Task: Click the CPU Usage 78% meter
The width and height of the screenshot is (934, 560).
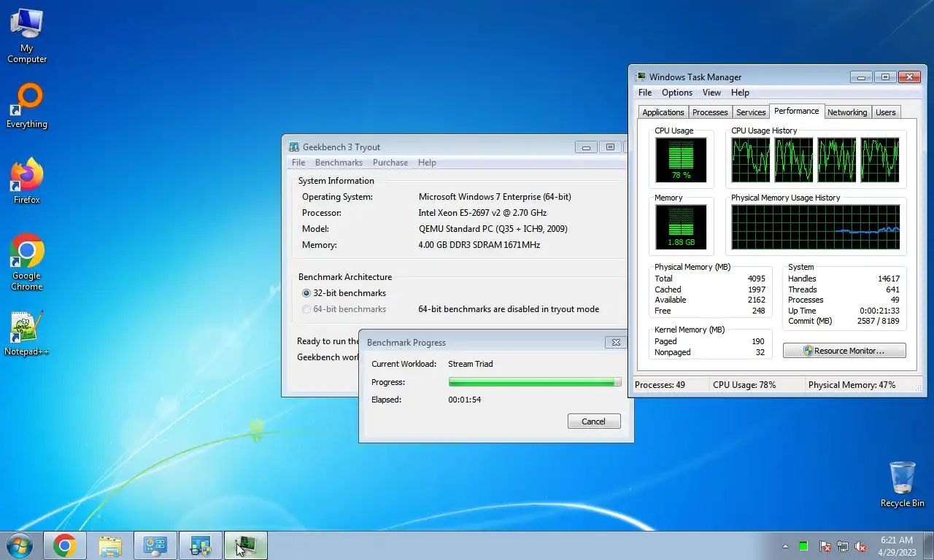Action: [x=681, y=160]
